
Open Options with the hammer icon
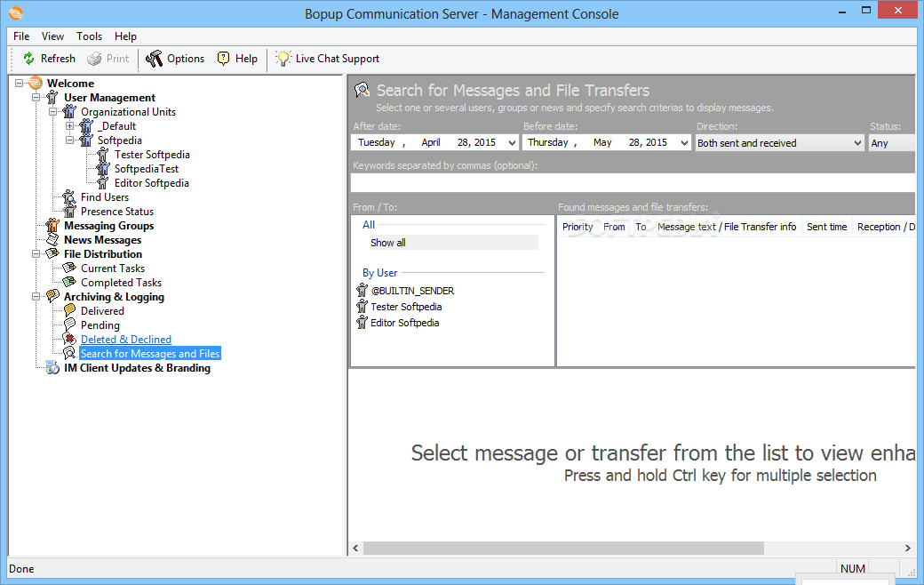[x=155, y=59]
